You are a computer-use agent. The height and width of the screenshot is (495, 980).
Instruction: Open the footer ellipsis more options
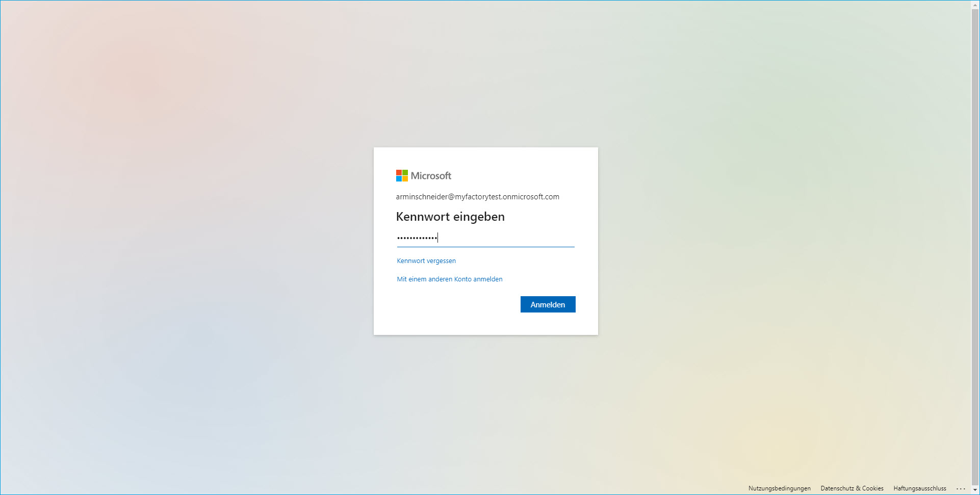pyautogui.click(x=961, y=488)
